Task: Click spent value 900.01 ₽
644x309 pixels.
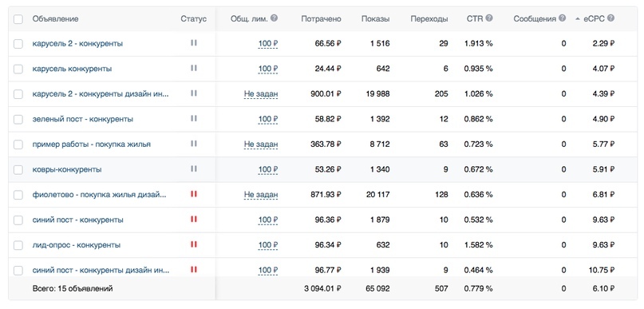Action: click(326, 94)
